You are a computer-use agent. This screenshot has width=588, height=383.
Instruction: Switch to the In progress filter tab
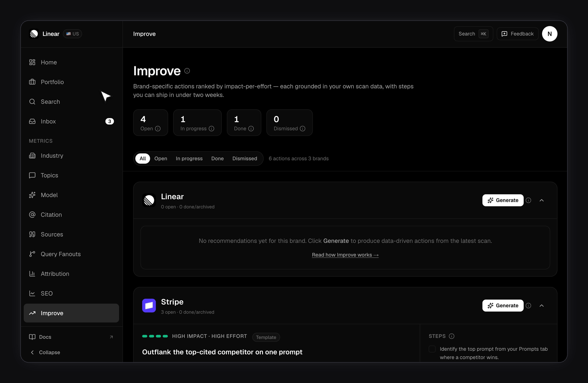click(x=189, y=159)
